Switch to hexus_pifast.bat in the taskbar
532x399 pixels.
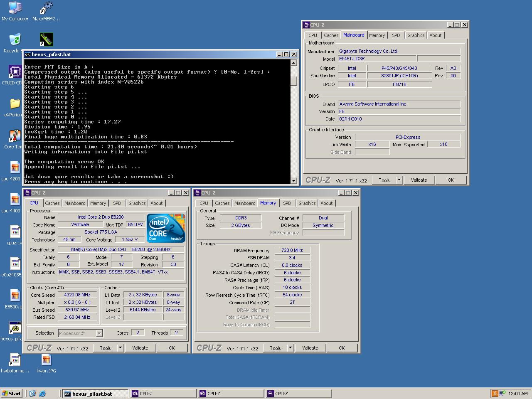(96, 394)
